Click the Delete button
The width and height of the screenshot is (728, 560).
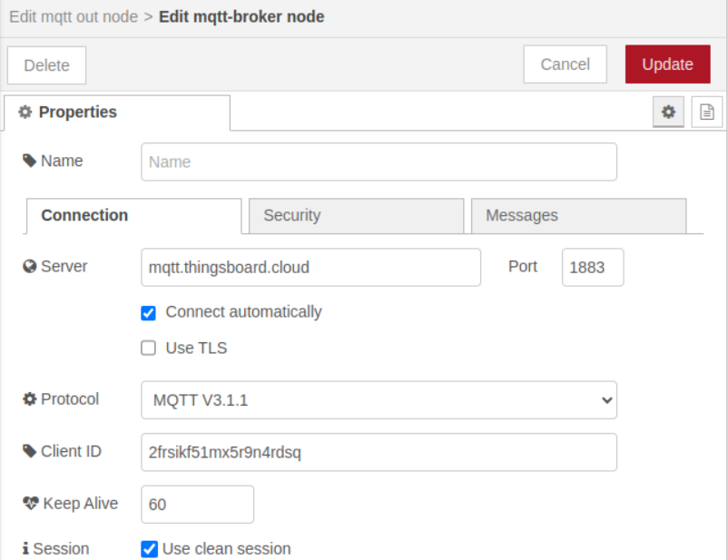coord(46,65)
